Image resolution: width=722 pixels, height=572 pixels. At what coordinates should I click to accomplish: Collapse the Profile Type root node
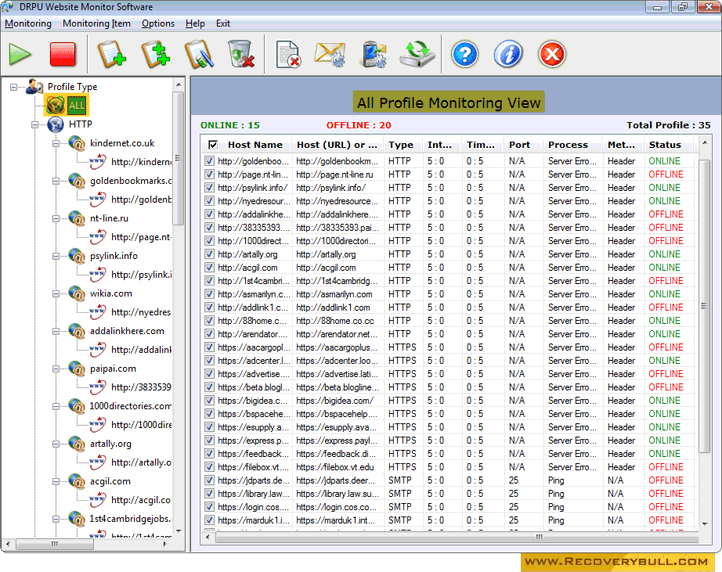(14, 87)
